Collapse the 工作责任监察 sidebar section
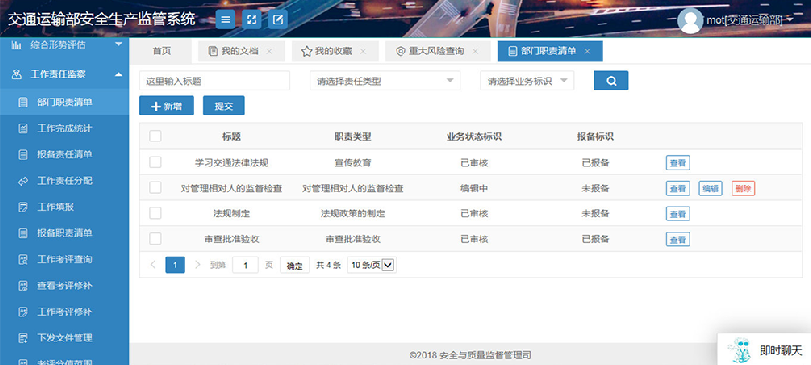 click(x=118, y=74)
